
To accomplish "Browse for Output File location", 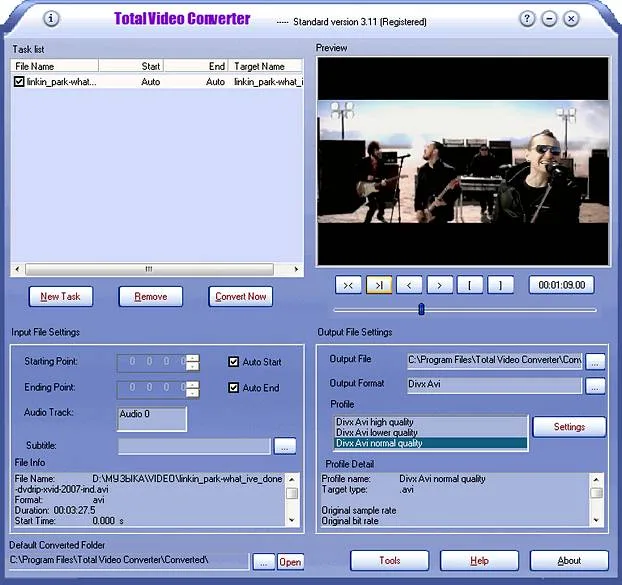I will coord(595,362).
